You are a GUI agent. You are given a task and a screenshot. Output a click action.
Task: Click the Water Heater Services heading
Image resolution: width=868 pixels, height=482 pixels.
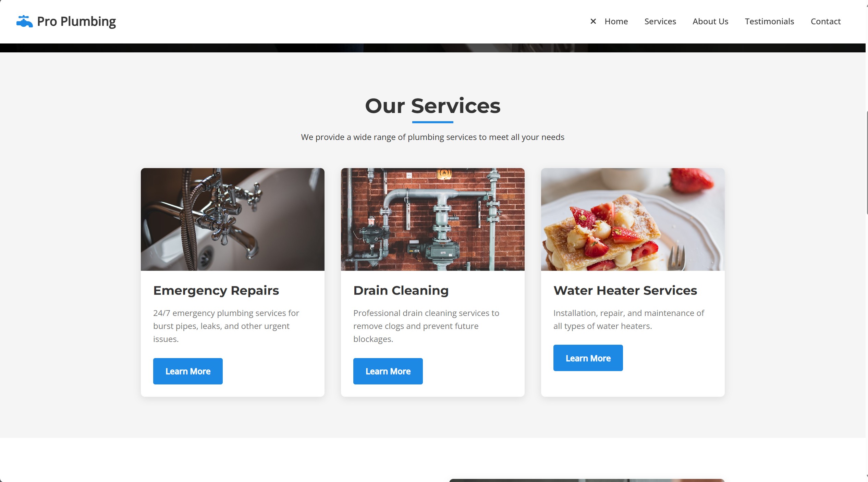[x=625, y=290]
